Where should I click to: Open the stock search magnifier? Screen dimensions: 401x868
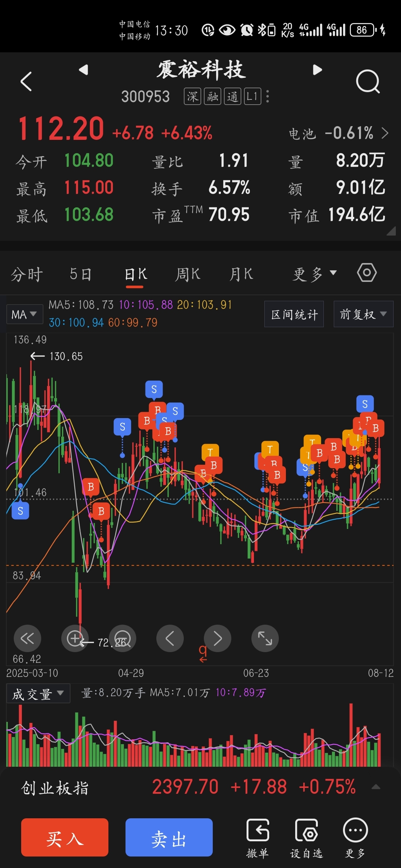(368, 81)
